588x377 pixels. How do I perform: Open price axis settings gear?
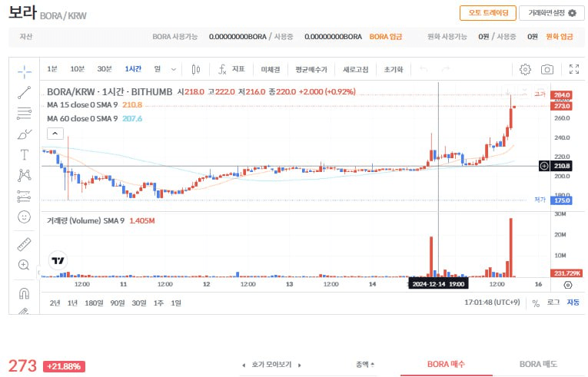click(x=568, y=285)
